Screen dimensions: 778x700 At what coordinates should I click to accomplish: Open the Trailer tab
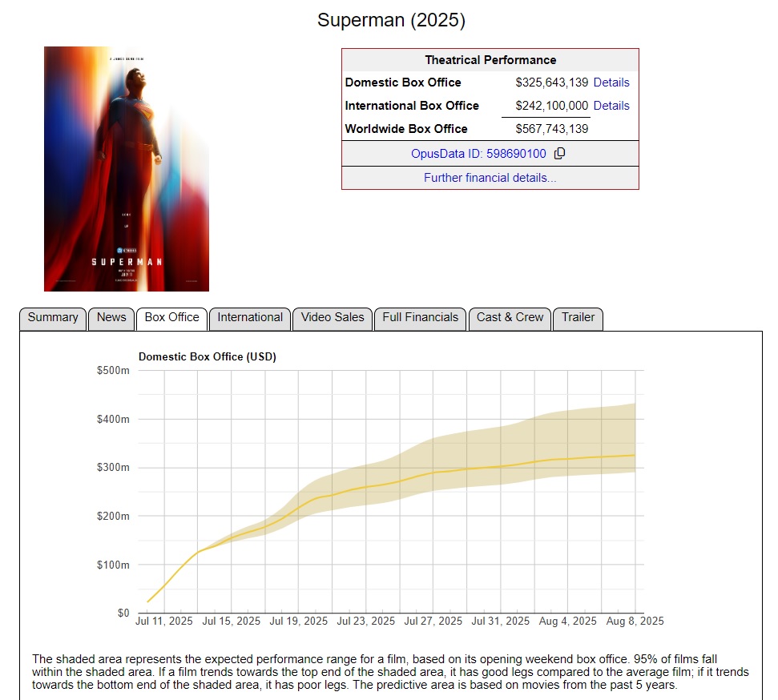(x=578, y=317)
